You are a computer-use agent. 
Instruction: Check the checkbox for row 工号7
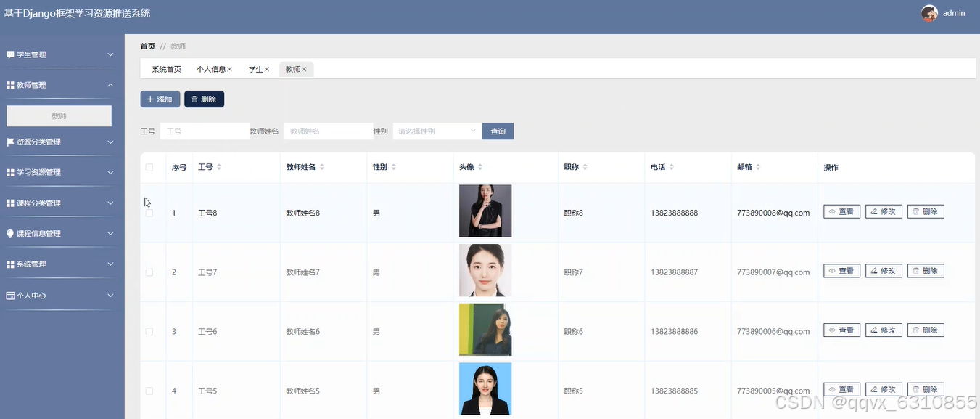(149, 272)
